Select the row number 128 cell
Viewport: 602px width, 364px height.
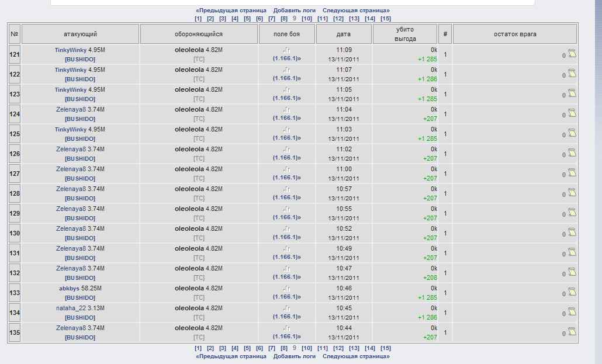[x=15, y=193]
